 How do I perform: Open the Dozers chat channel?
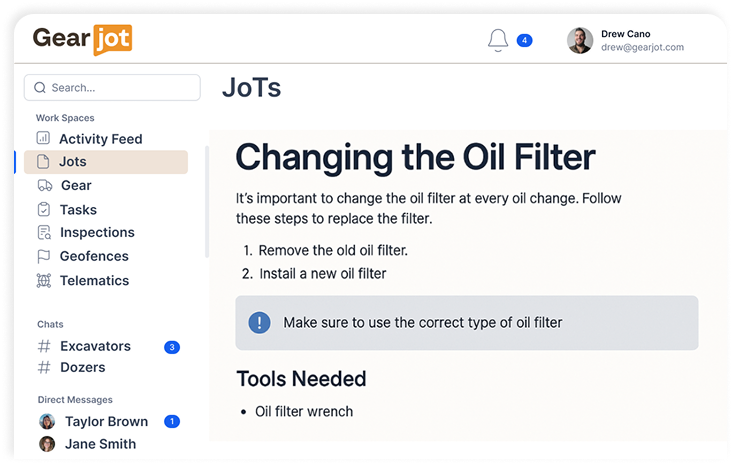tap(82, 368)
